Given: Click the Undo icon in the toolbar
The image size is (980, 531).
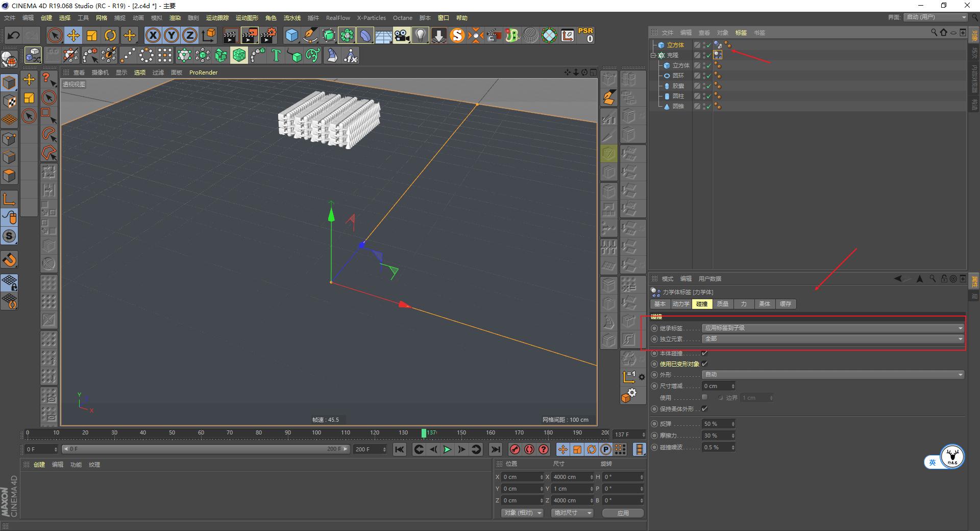Looking at the screenshot, I should tap(14, 35).
